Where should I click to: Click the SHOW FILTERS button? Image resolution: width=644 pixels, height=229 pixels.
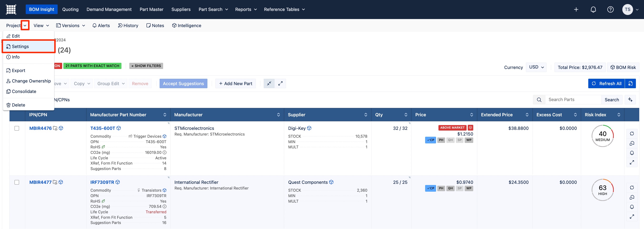(146, 66)
